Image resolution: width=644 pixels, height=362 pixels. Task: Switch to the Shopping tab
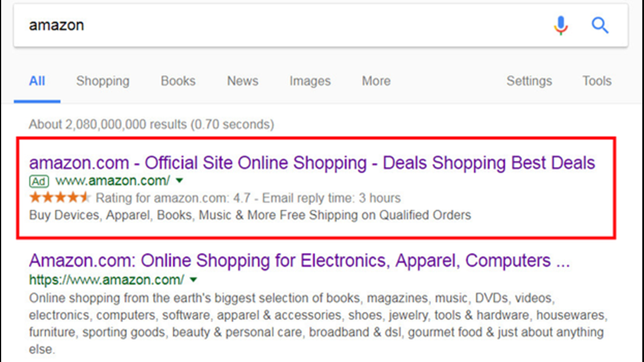[x=103, y=81]
